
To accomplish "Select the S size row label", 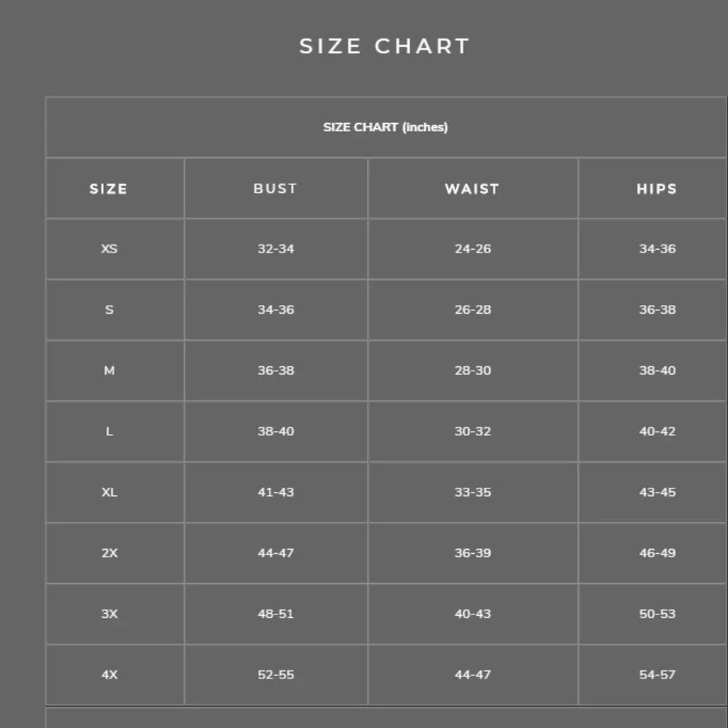I will 109,309.
